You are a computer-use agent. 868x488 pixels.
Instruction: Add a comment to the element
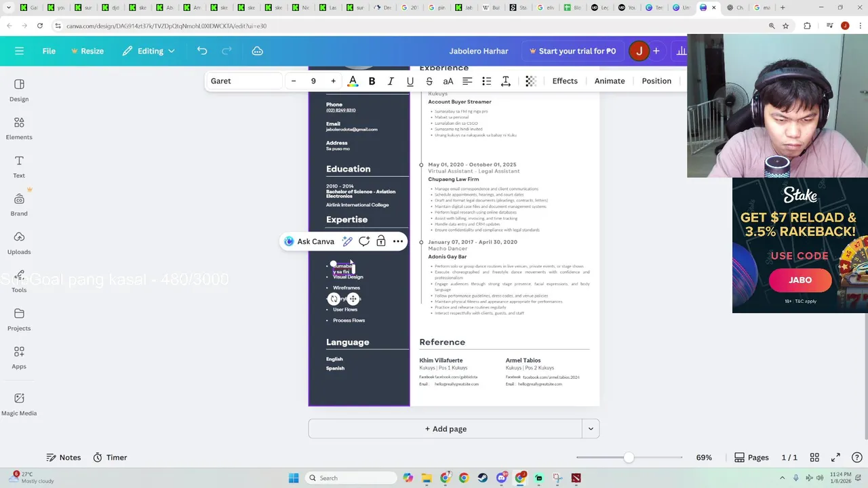point(364,241)
